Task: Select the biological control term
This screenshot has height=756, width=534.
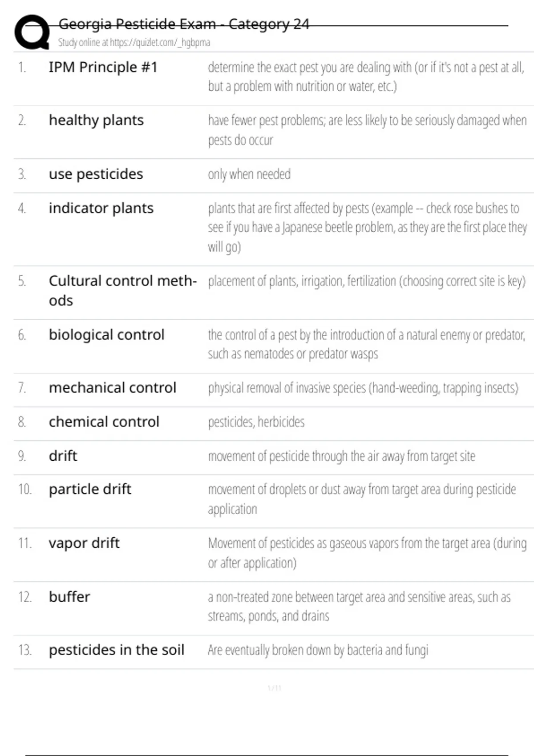Action: point(106,334)
